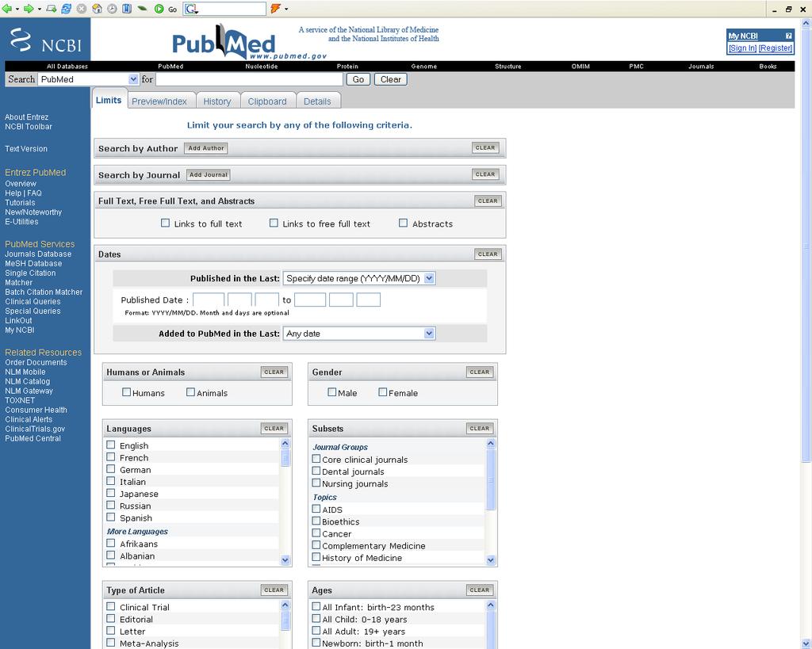
Task: Click the green Go play icon
Action: [159, 9]
